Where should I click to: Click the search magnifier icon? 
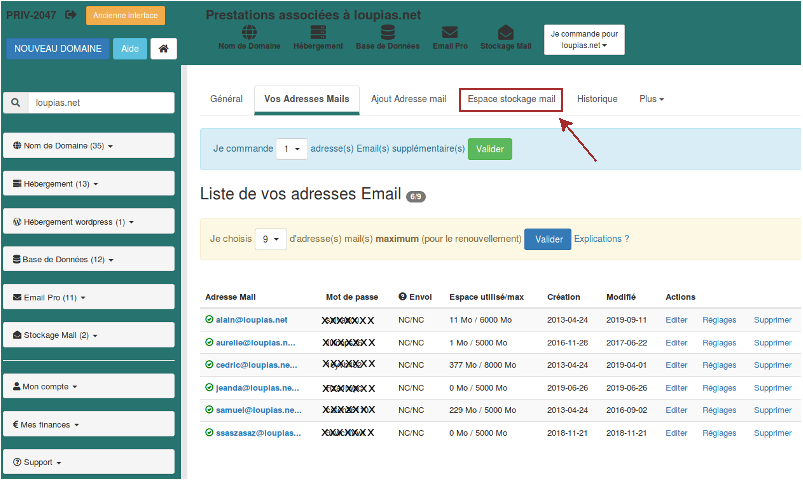(x=16, y=103)
